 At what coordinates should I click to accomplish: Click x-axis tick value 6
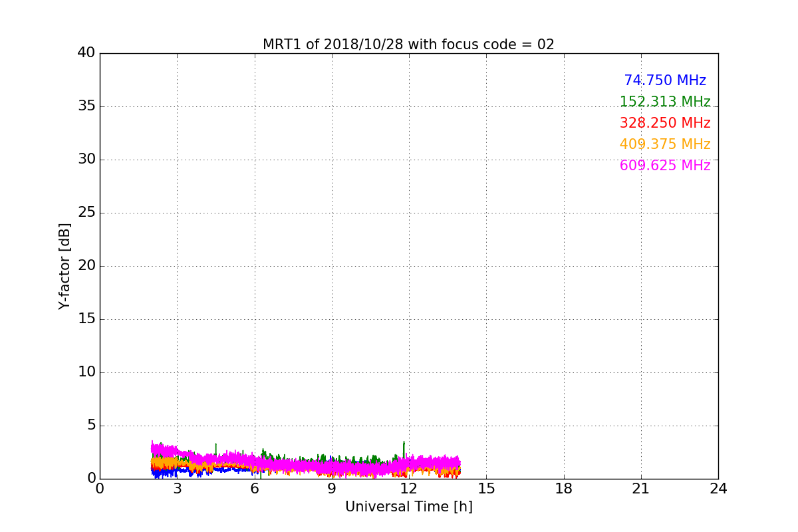[x=255, y=488]
